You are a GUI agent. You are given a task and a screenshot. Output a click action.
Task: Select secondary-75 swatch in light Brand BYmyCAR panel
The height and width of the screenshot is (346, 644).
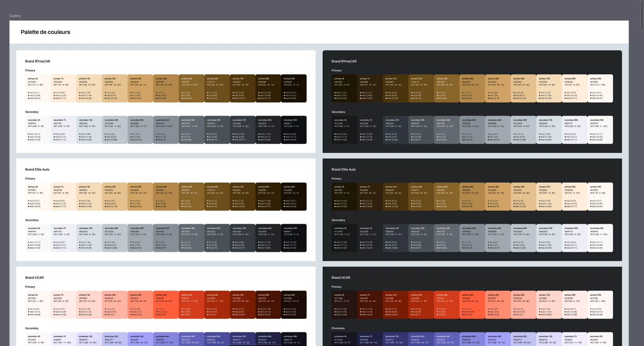pyautogui.click(x=63, y=130)
